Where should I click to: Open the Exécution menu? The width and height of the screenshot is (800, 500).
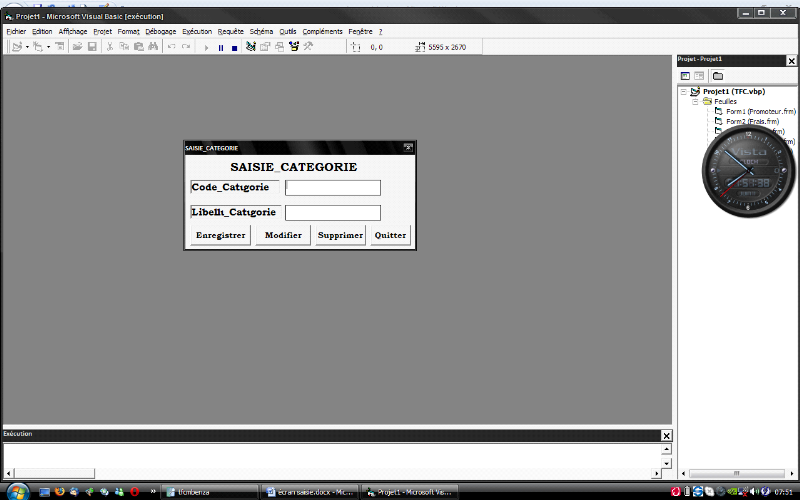(x=197, y=32)
